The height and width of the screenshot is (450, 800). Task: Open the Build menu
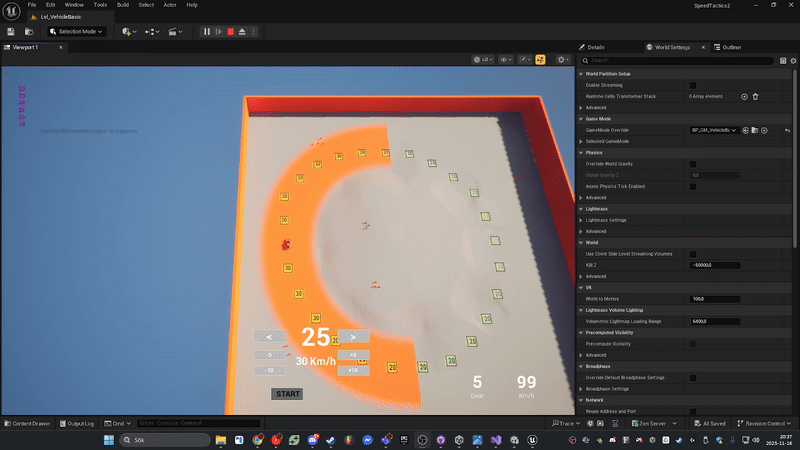point(122,5)
